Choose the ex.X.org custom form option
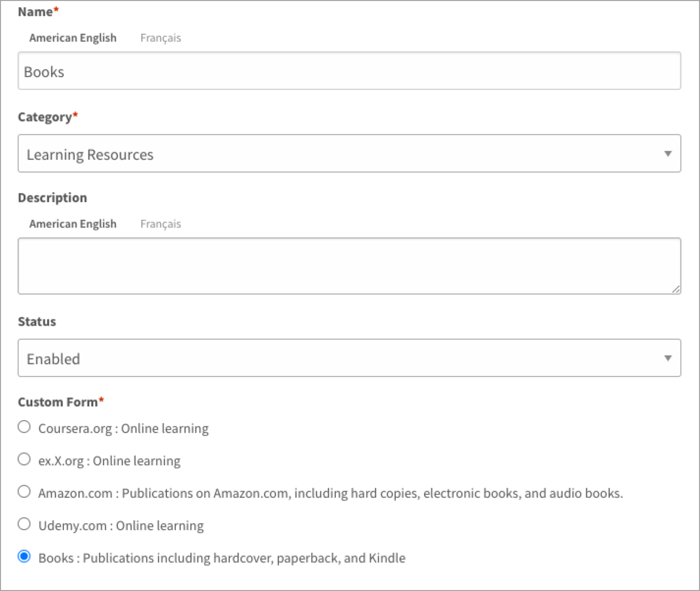700x591 pixels. pos(24,459)
